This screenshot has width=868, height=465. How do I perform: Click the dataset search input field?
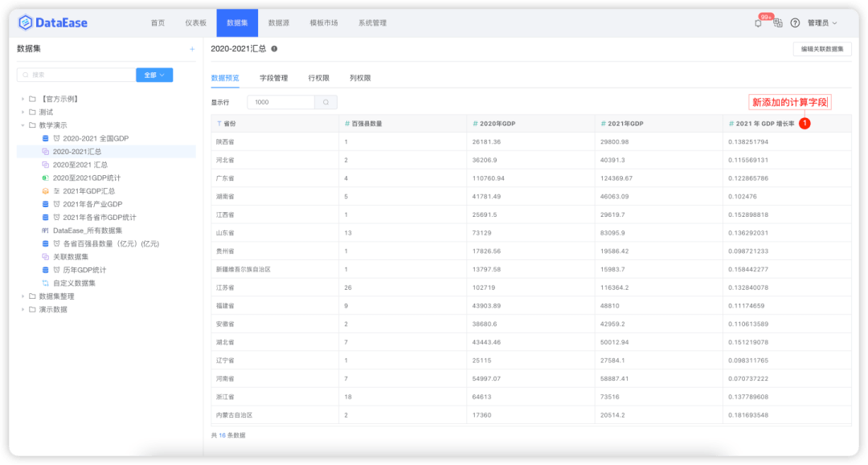(76, 75)
